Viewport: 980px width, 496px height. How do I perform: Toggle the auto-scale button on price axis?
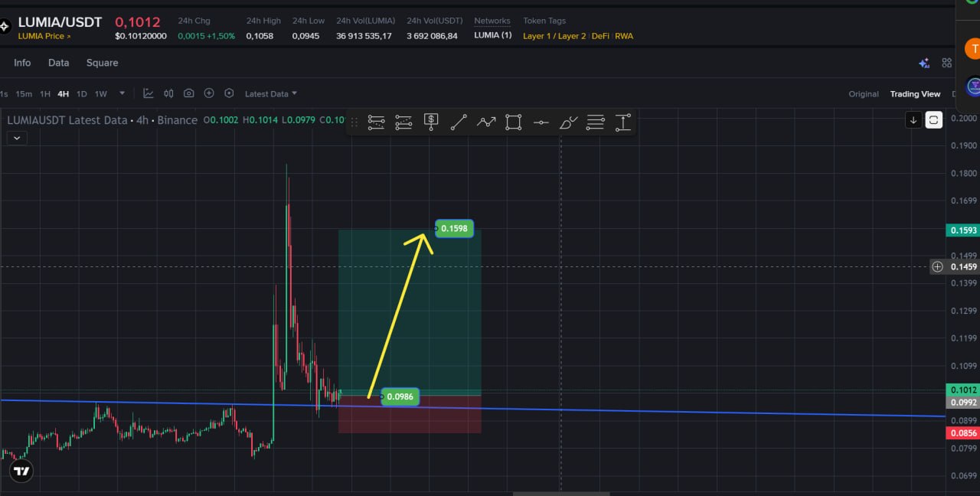(934, 119)
